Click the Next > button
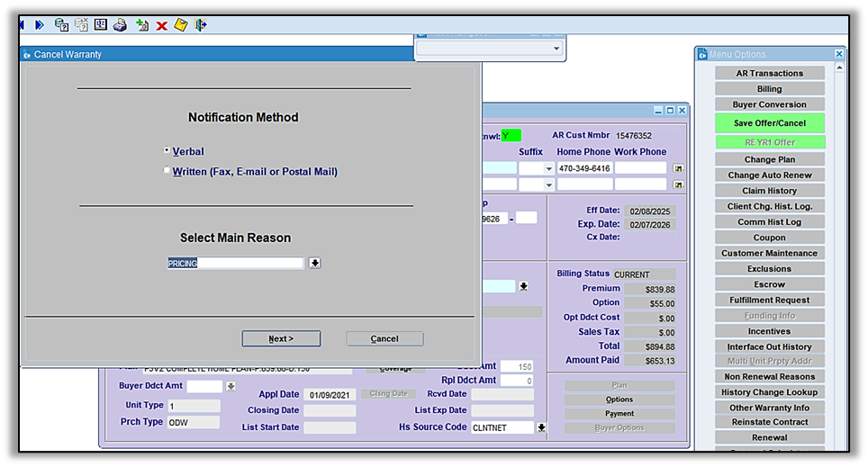The height and width of the screenshot is (467, 868). tap(281, 338)
